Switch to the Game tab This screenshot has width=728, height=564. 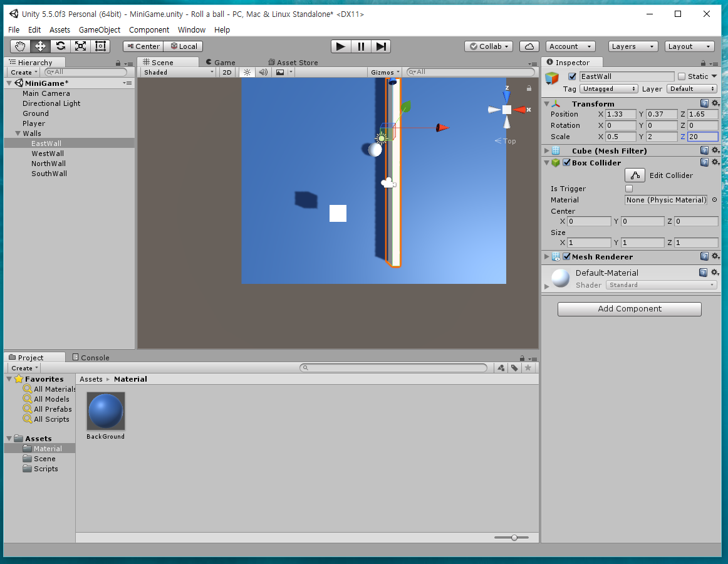click(x=219, y=62)
